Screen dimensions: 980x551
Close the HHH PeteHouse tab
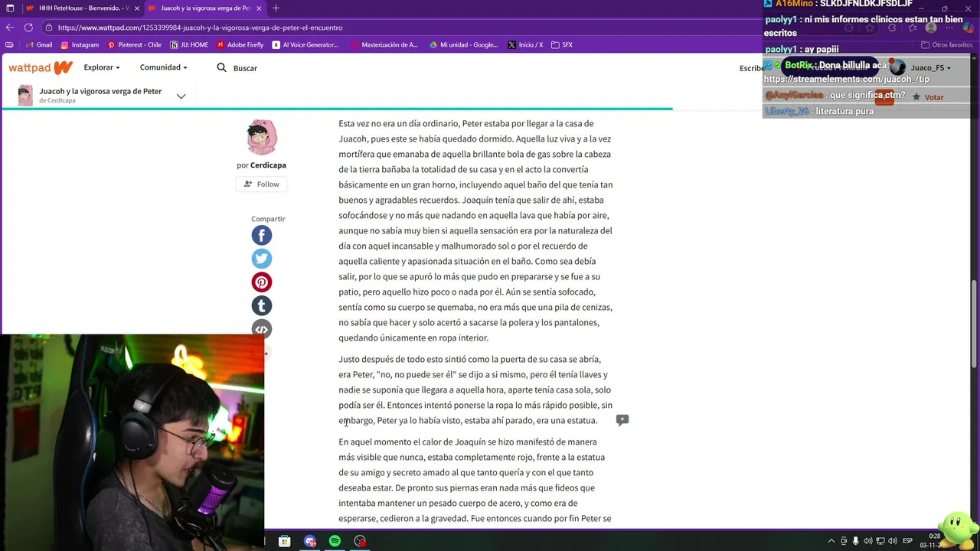pyautogui.click(x=137, y=8)
